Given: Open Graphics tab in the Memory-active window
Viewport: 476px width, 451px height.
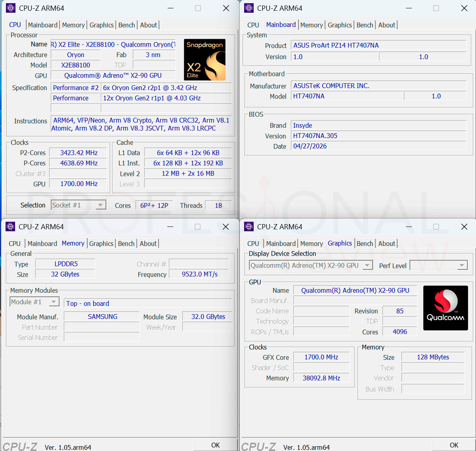Looking at the screenshot, I should (x=101, y=244).
